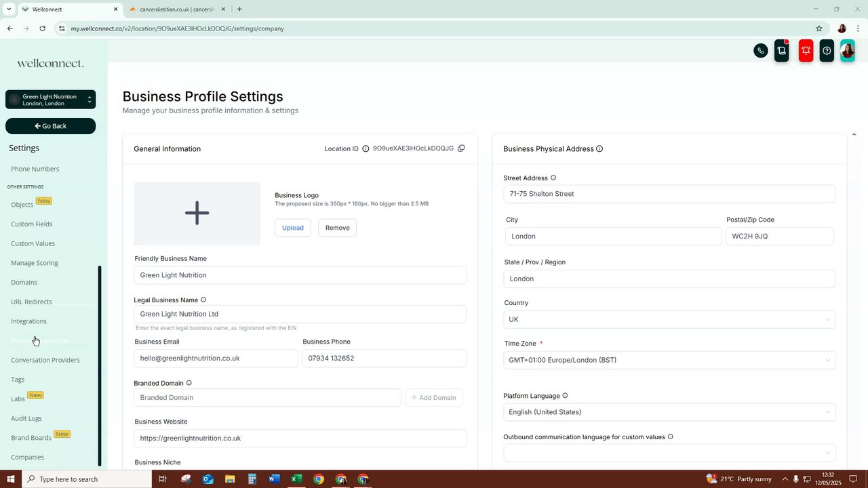Open the Windows Start menu
868x488 pixels.
coord(10,479)
